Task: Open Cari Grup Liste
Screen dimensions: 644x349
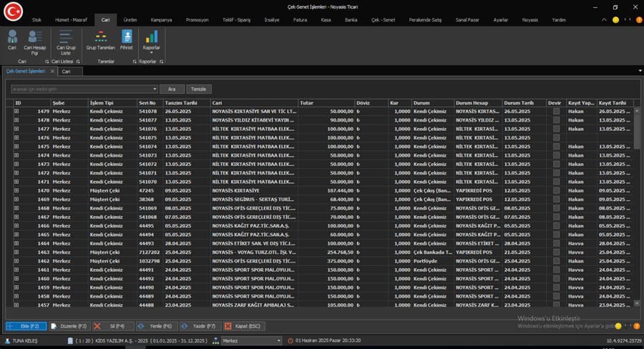Action: tap(66, 42)
